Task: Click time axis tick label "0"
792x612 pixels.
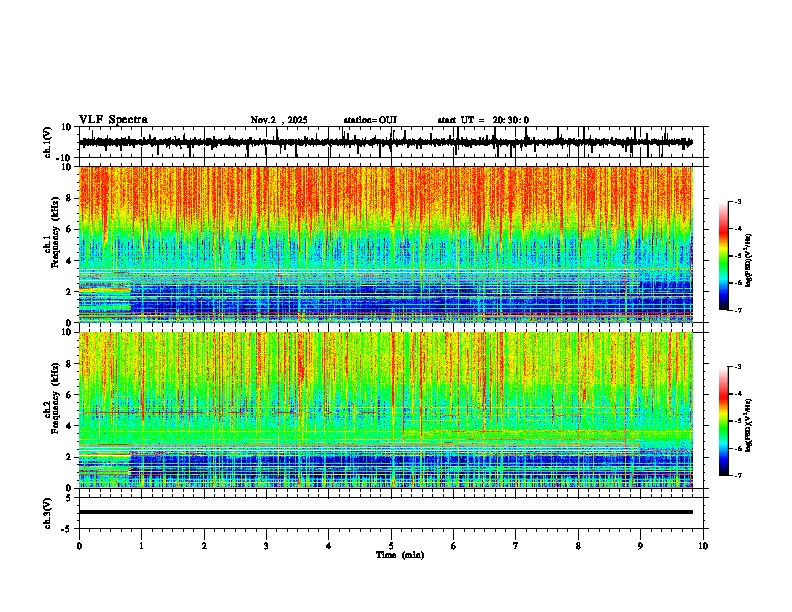Action: coord(79,546)
